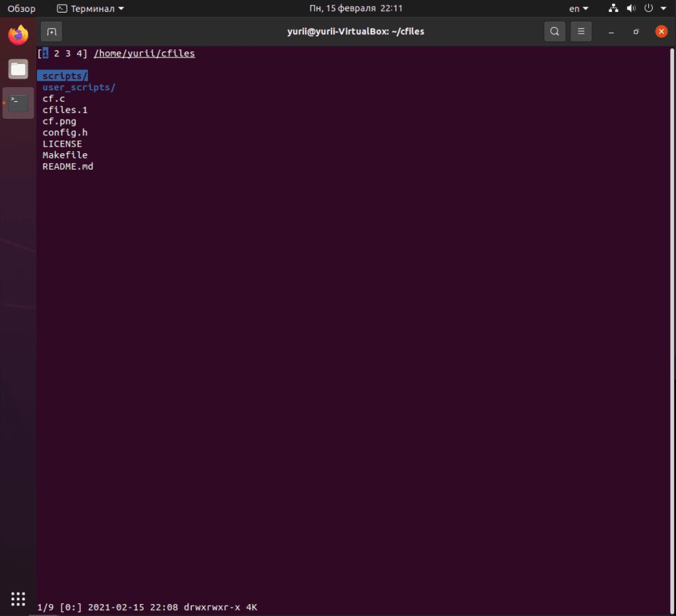This screenshot has width=676, height=616.
Task: Select the scripts/ directory entry
Action: click(x=65, y=76)
